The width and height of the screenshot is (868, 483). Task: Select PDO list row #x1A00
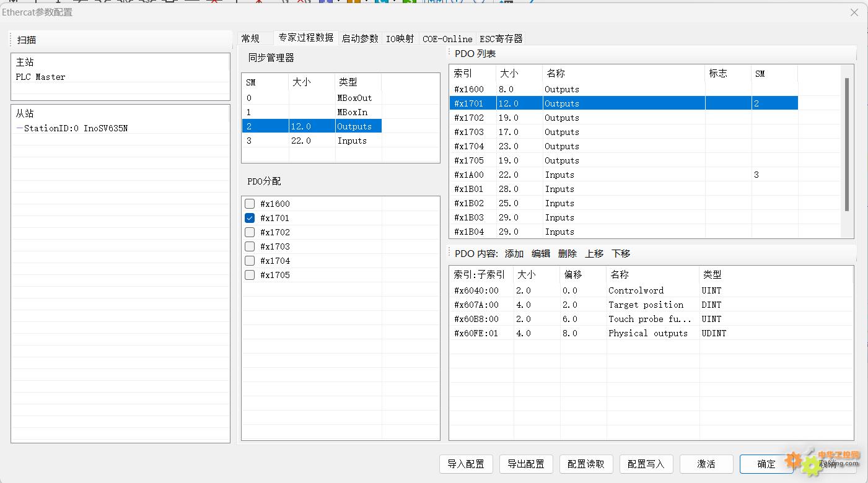click(x=624, y=175)
